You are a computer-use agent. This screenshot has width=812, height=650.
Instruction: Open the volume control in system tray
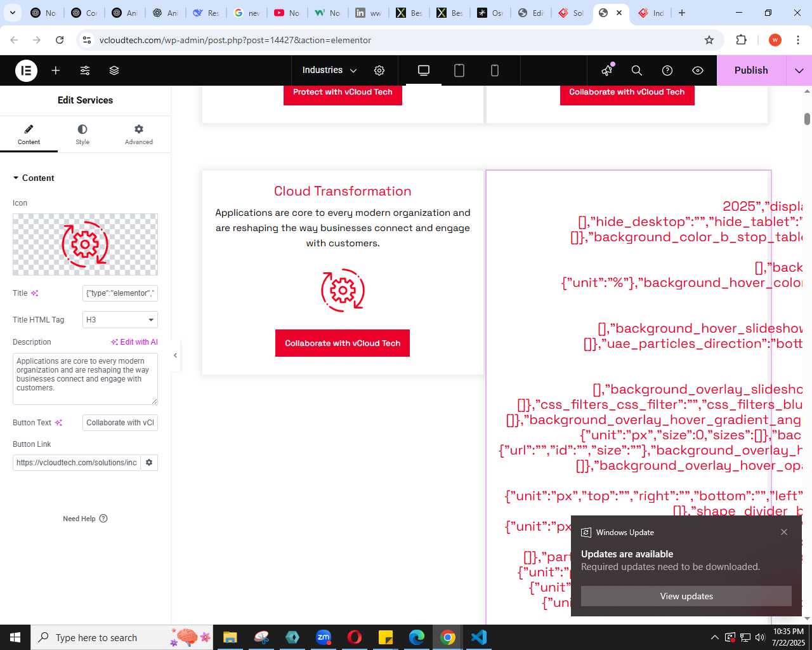pos(760,637)
